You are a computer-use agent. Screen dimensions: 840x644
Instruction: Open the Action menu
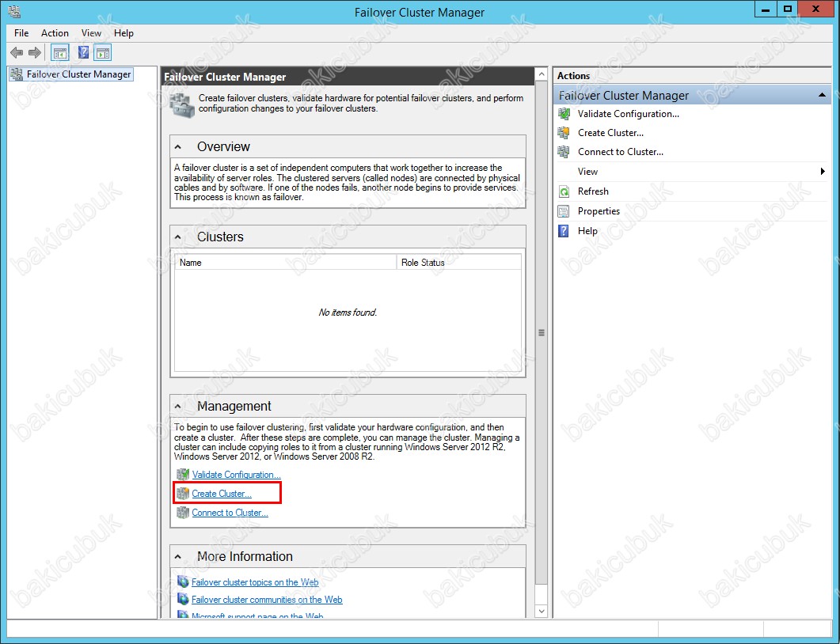[55, 33]
